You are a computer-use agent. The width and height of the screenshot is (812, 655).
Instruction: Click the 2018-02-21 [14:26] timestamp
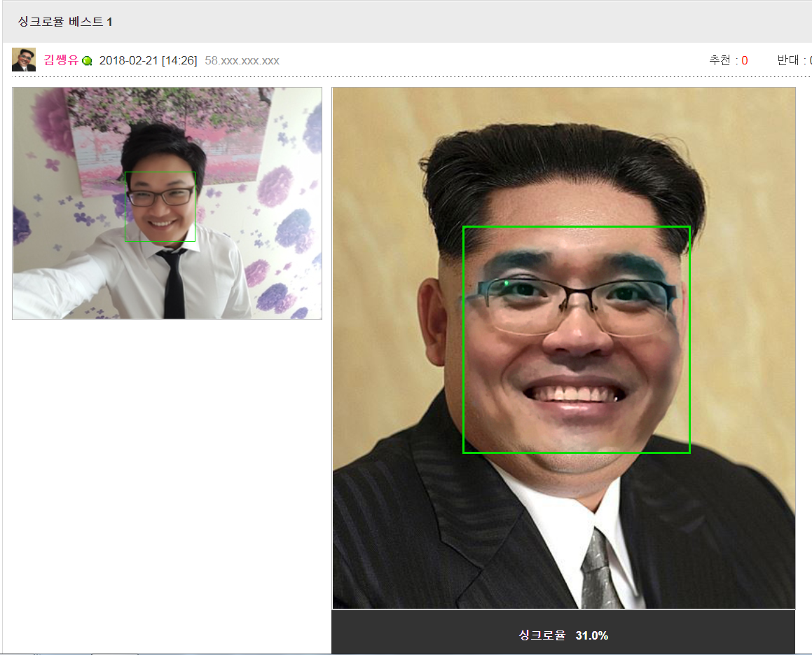coord(148,60)
